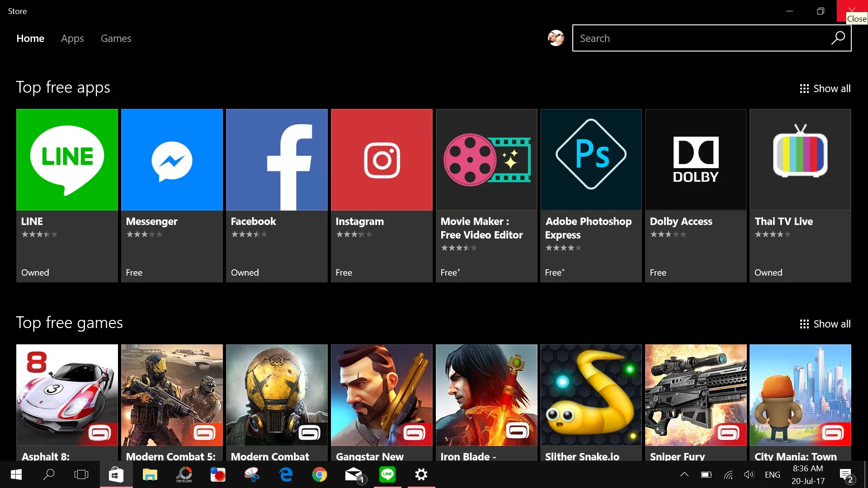Open LINE from the taskbar

(x=387, y=474)
